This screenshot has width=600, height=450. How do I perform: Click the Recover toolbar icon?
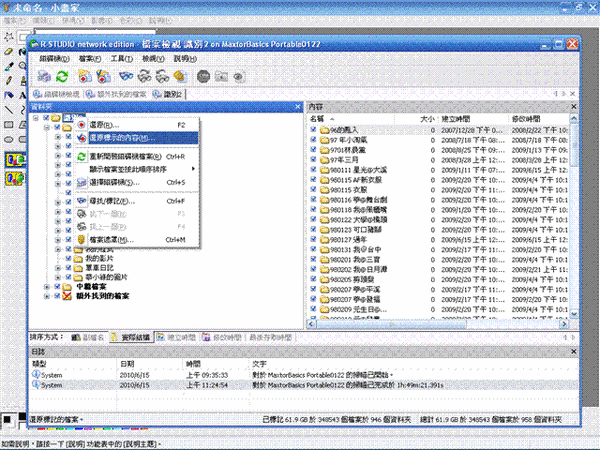pos(85,77)
